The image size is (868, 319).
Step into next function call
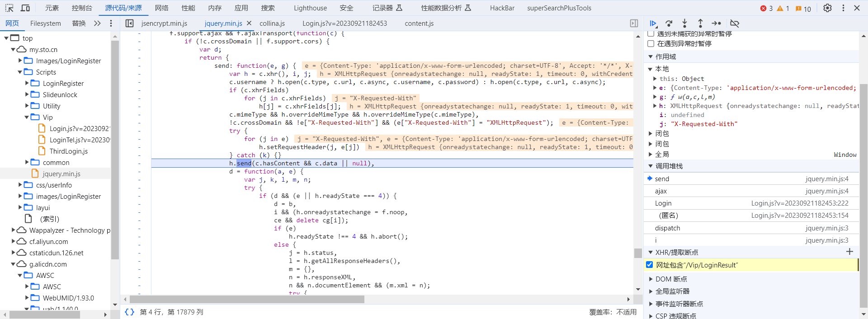[684, 23]
